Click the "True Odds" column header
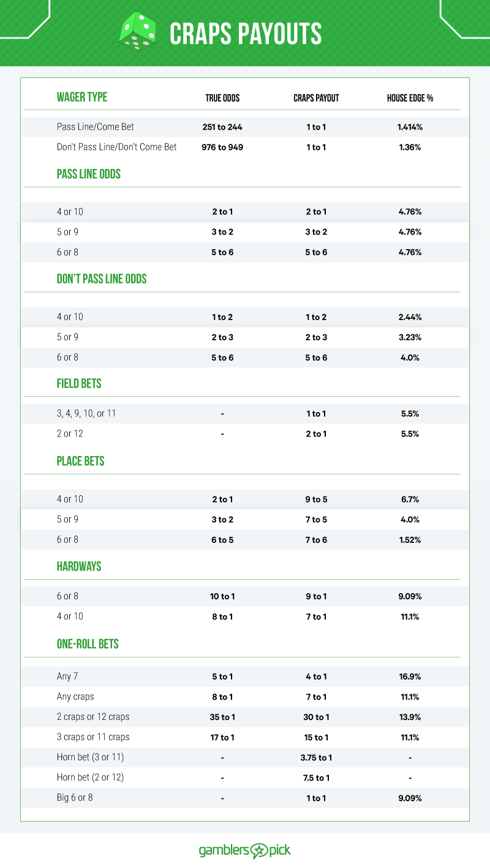The image size is (490, 868). pos(222,98)
